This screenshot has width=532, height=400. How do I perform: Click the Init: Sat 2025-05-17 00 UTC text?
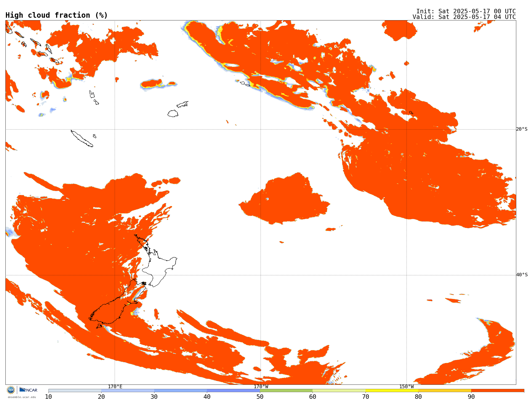coord(466,11)
